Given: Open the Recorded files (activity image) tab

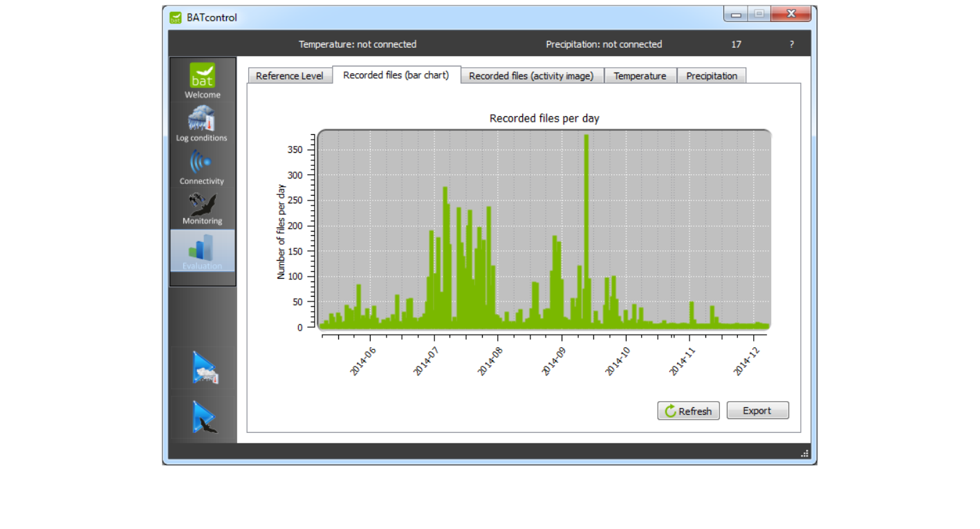Looking at the screenshot, I should 531,76.
